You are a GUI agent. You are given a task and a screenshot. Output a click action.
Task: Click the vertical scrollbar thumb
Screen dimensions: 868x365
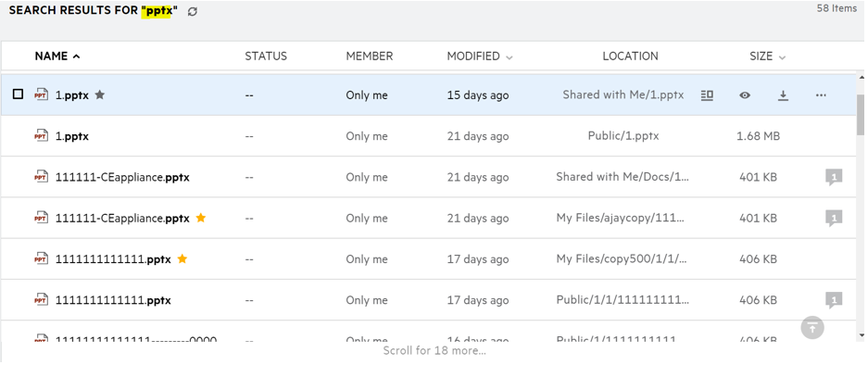[x=861, y=115]
